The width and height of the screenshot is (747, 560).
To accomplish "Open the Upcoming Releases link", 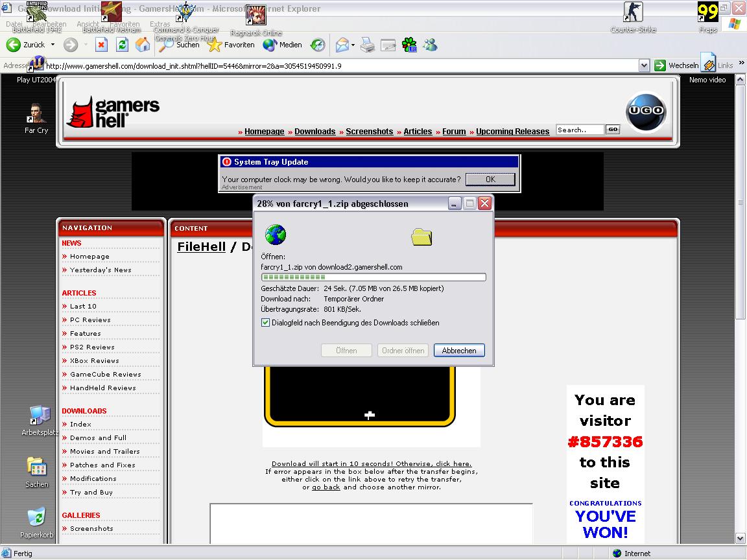I will point(513,132).
